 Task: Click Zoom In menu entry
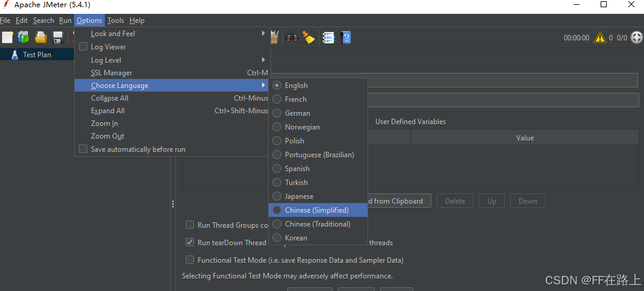click(172, 124)
